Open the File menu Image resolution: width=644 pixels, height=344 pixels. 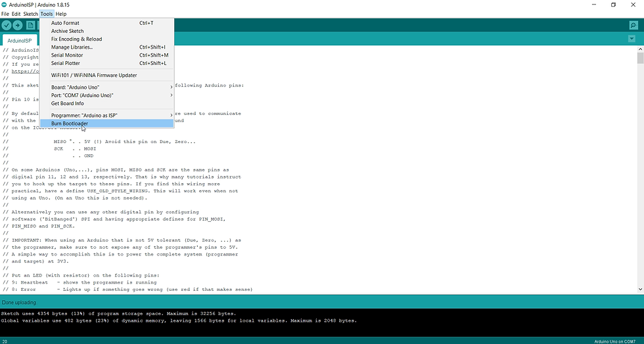pos(5,14)
